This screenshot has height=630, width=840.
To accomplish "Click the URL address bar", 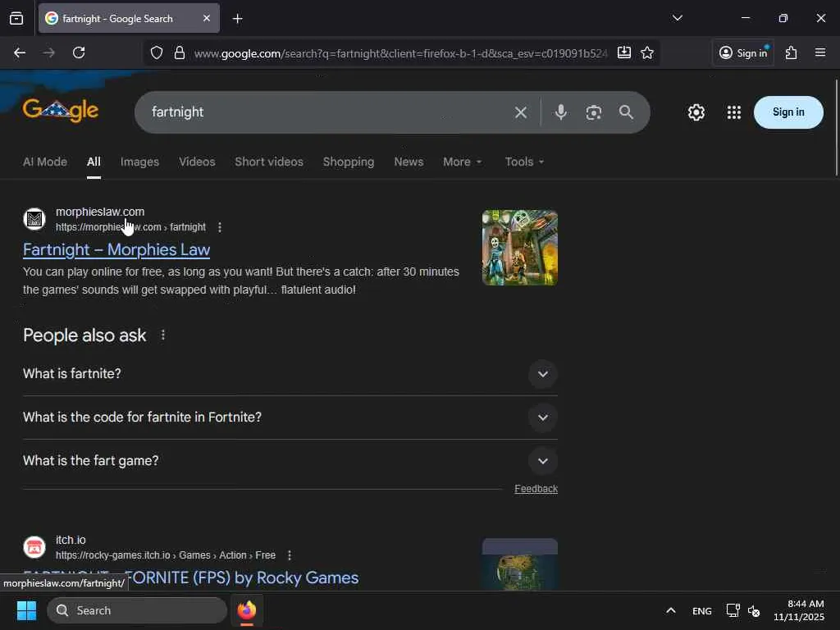I will pyautogui.click(x=400, y=53).
